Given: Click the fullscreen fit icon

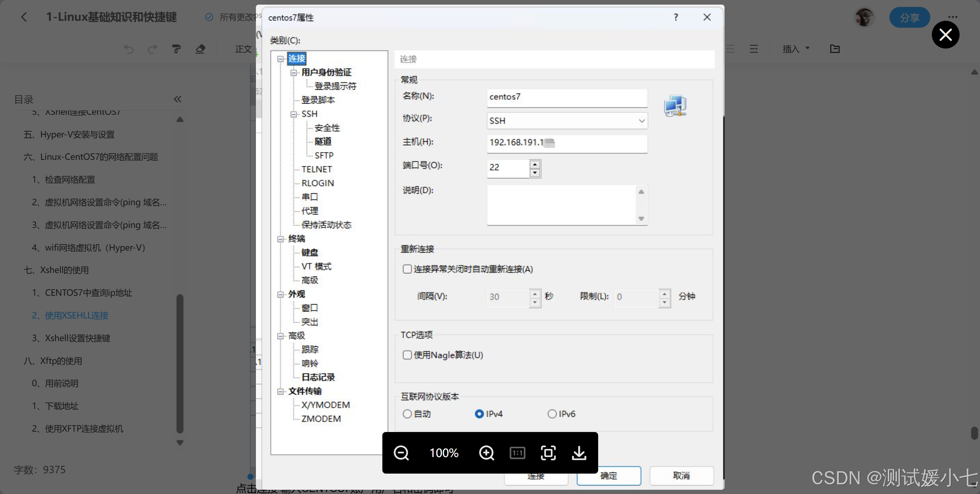Looking at the screenshot, I should [548, 453].
